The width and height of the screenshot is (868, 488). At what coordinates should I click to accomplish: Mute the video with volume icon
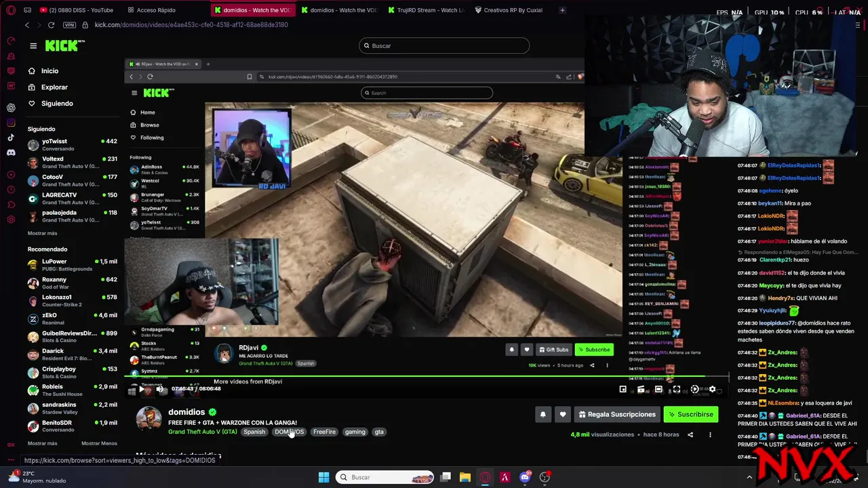tap(159, 389)
